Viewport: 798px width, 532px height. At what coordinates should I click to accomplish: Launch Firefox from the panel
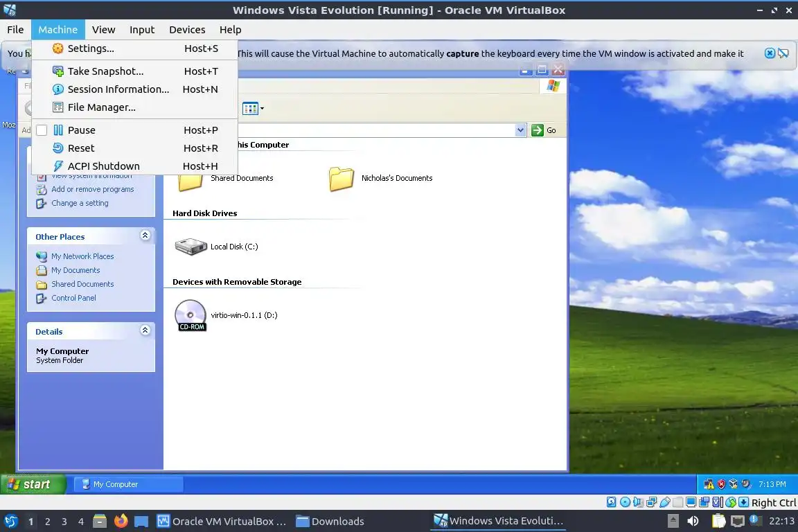point(121,522)
